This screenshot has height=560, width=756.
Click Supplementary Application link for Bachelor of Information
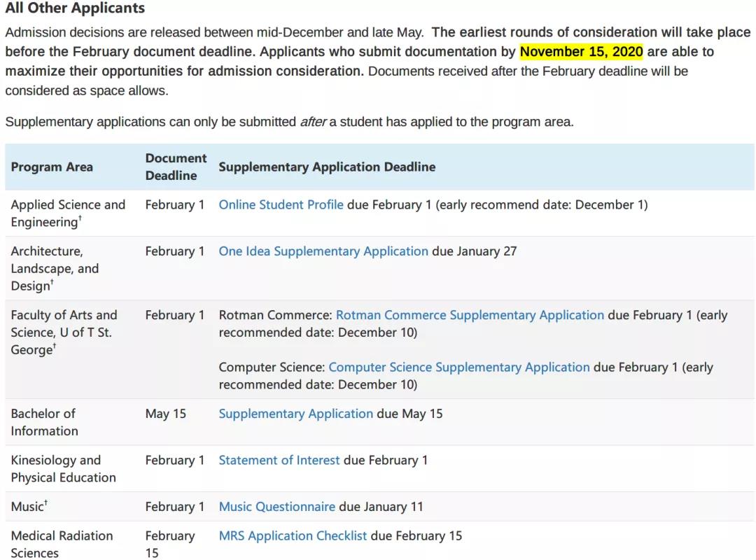tap(296, 414)
